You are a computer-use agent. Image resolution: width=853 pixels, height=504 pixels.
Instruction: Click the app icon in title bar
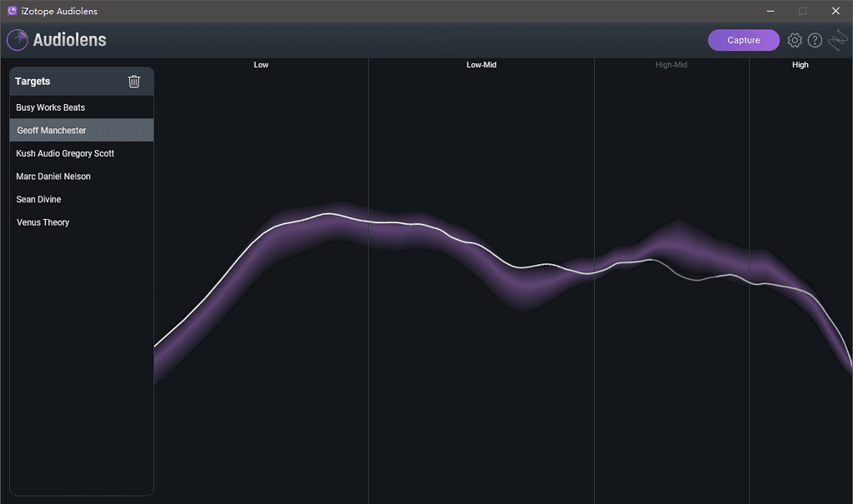click(x=12, y=11)
